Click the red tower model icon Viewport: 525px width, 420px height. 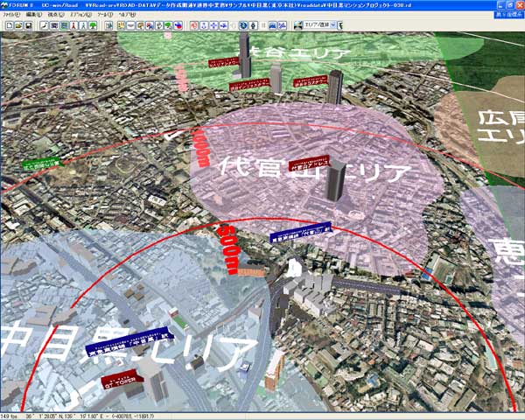(x=74, y=25)
